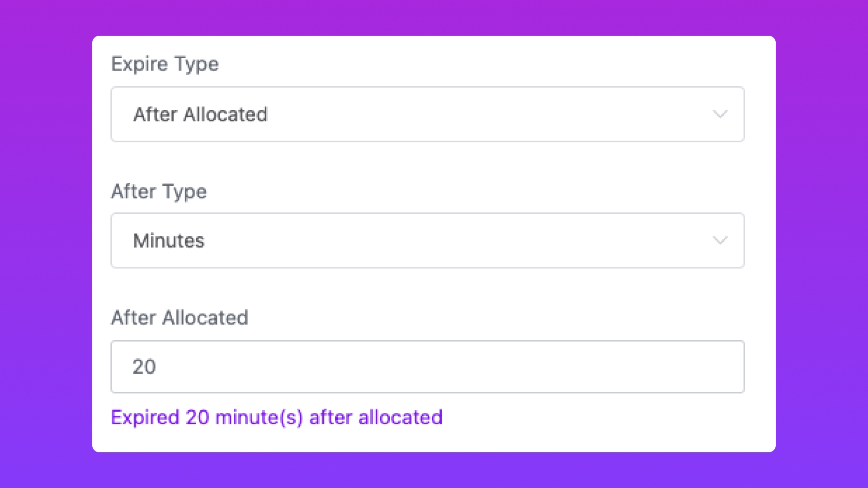Click the 'After Allocated' label above the input
This screenshot has height=488, width=868.
click(x=179, y=317)
